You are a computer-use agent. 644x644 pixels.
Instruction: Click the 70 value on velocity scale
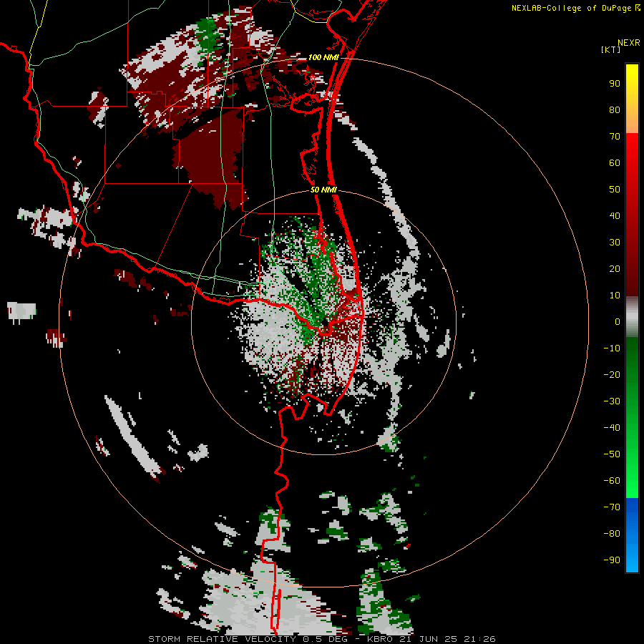(x=615, y=137)
